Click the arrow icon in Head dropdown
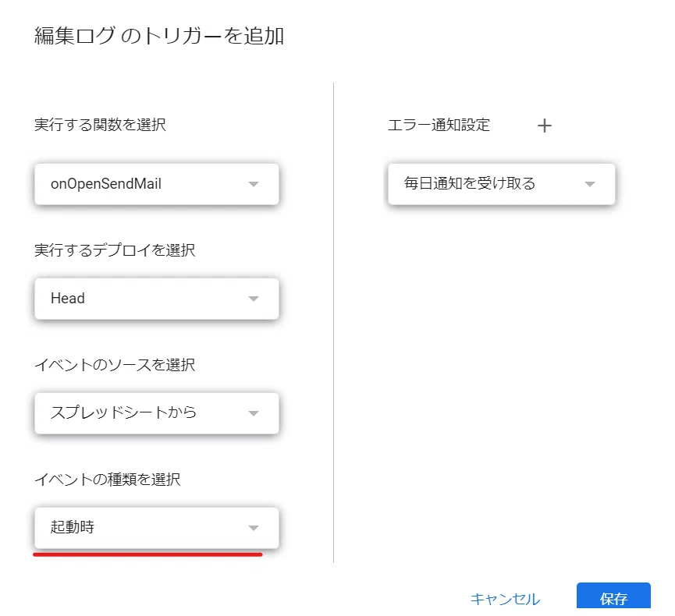Image resolution: width=675 pixels, height=616 pixels. point(254,299)
